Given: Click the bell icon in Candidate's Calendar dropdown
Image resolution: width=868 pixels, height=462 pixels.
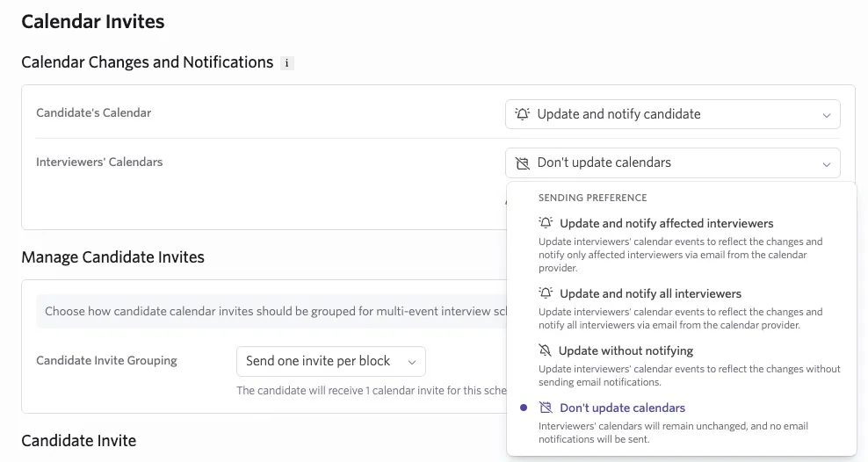Looking at the screenshot, I should pyautogui.click(x=522, y=114).
